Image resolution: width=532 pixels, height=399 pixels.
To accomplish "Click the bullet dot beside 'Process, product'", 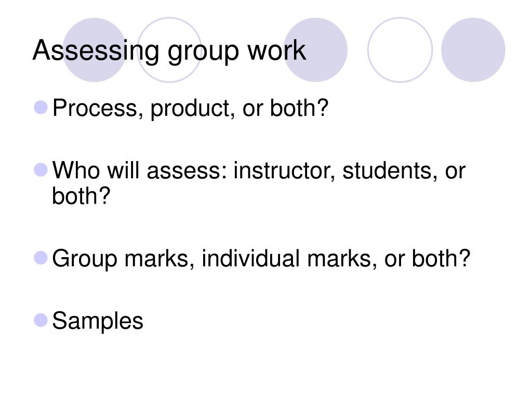I will [x=41, y=108].
